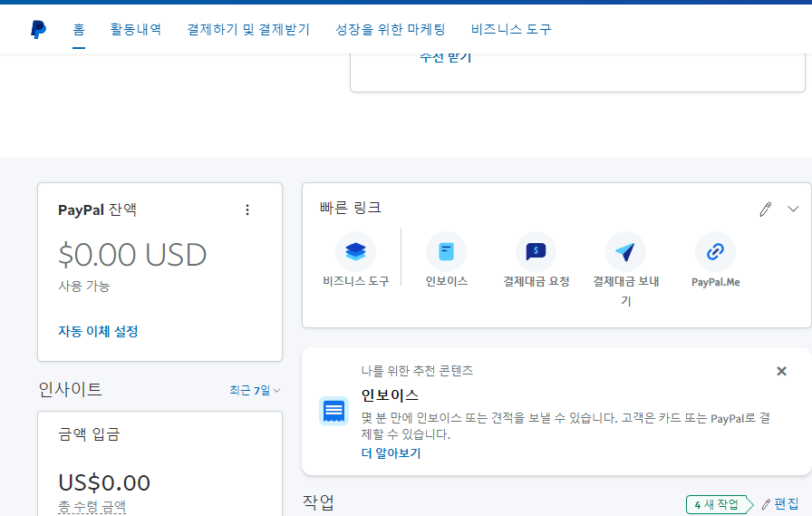The height and width of the screenshot is (516, 812).
Task: Open the 비즈니스 도구 quick link icon
Action: coord(356,252)
